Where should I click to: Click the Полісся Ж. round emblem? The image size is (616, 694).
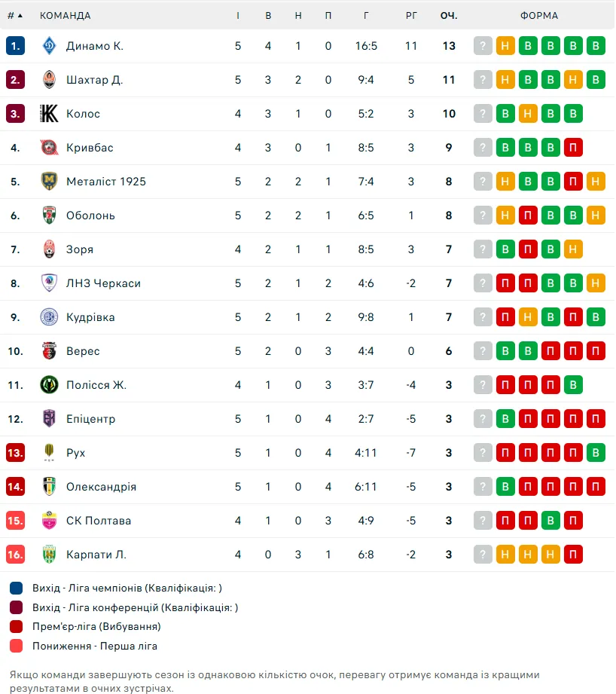[49, 385]
